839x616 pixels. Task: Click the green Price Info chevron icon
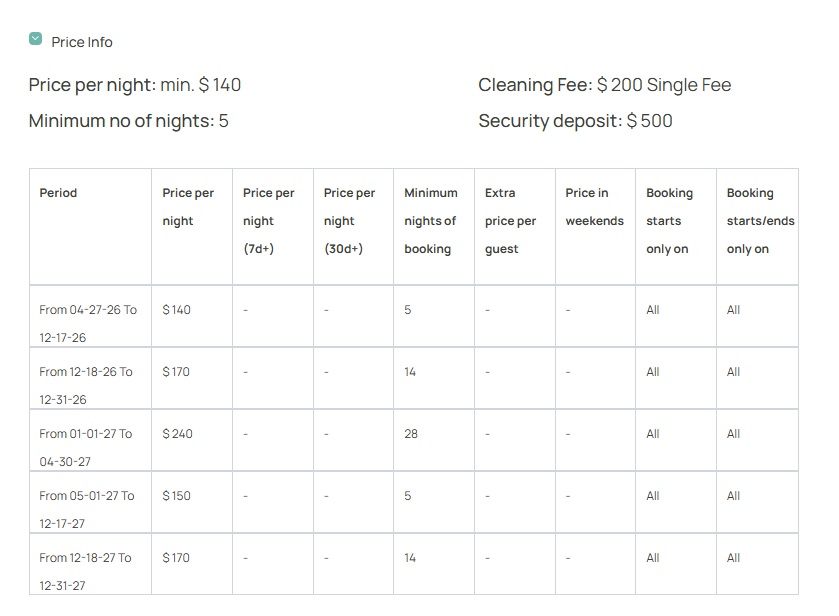(x=35, y=39)
